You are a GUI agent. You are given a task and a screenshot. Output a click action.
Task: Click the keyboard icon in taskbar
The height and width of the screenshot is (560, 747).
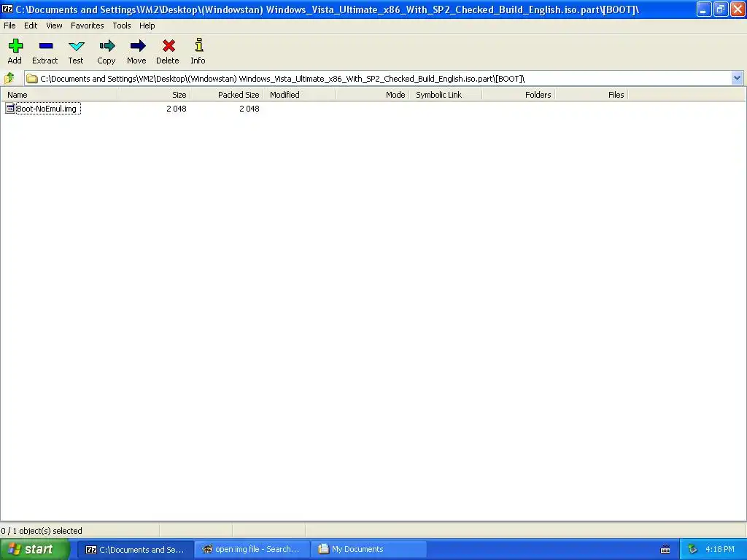point(665,550)
